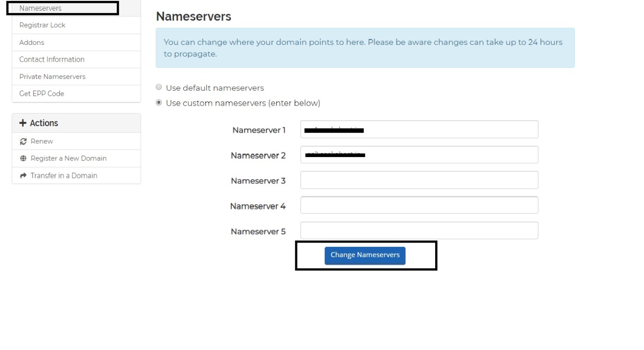Select Private Nameservers in sidebar
Image resolution: width=644 pixels, height=350 pixels.
76,77
